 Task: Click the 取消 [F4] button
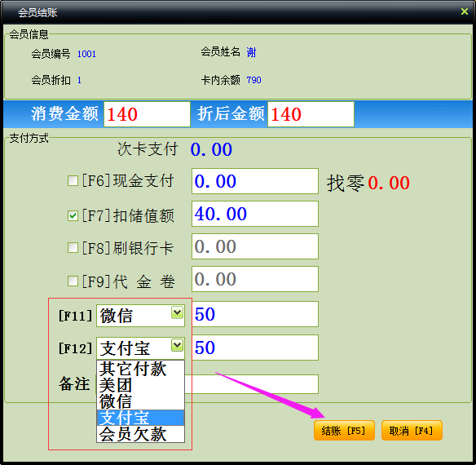(x=412, y=431)
